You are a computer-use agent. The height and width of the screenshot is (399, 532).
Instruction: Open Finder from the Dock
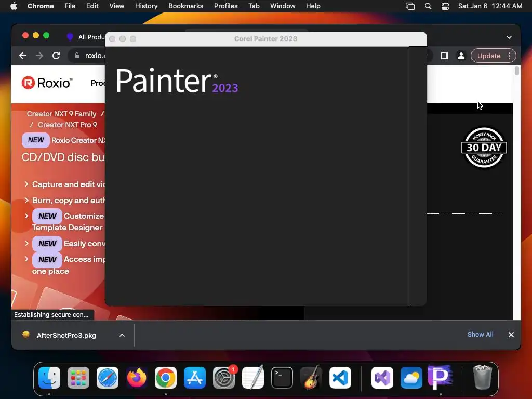[49, 378]
